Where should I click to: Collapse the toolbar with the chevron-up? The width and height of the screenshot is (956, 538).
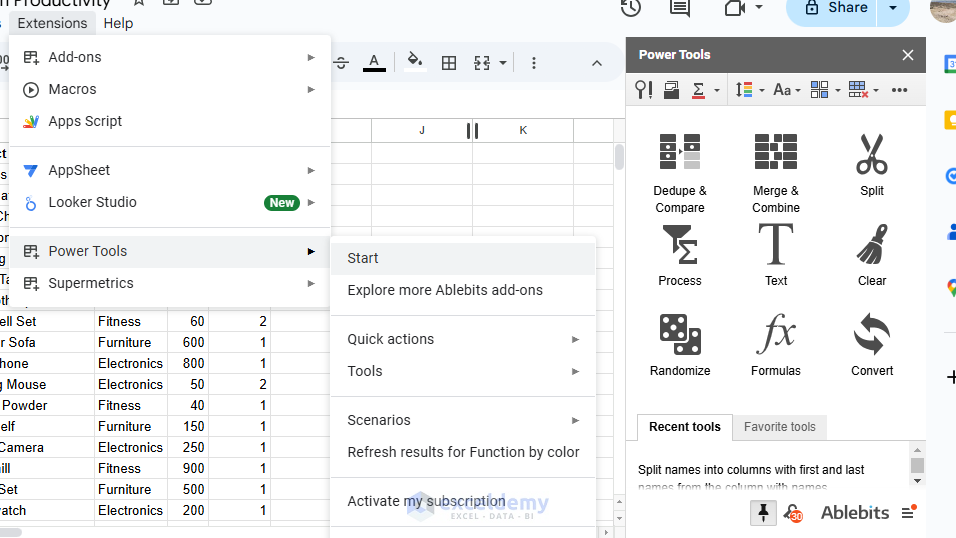597,63
